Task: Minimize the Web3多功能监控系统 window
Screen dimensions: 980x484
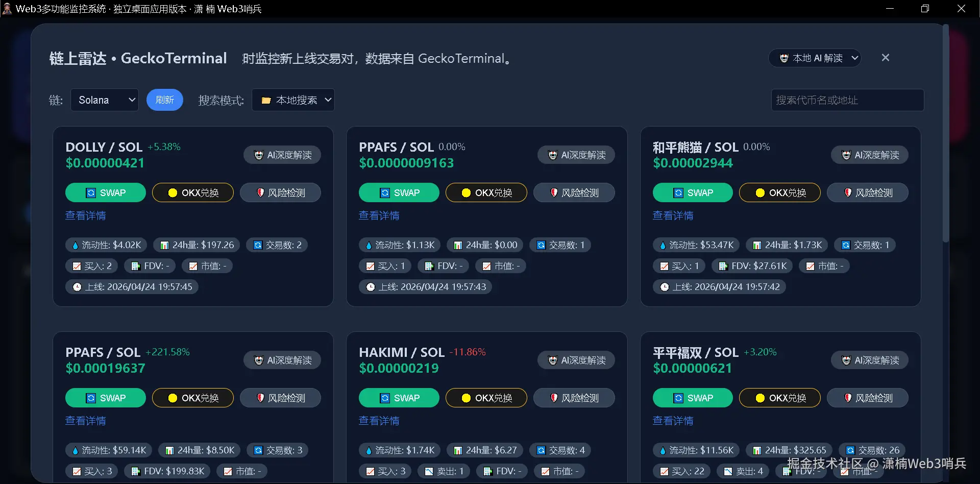Action: (x=890, y=9)
